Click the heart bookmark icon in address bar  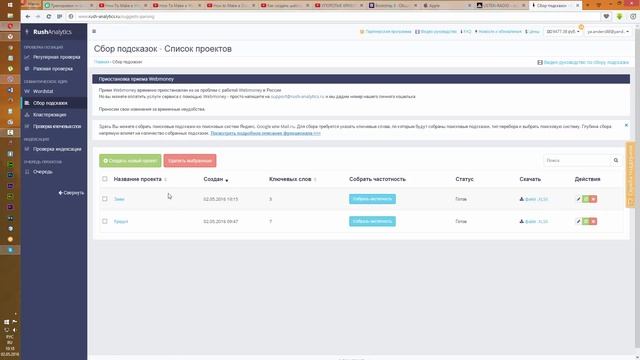(x=606, y=16)
